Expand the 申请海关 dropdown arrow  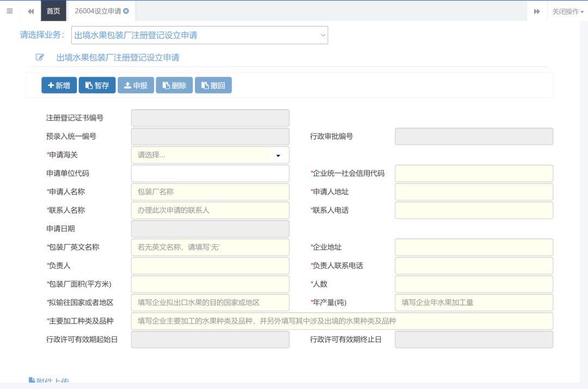(x=278, y=156)
